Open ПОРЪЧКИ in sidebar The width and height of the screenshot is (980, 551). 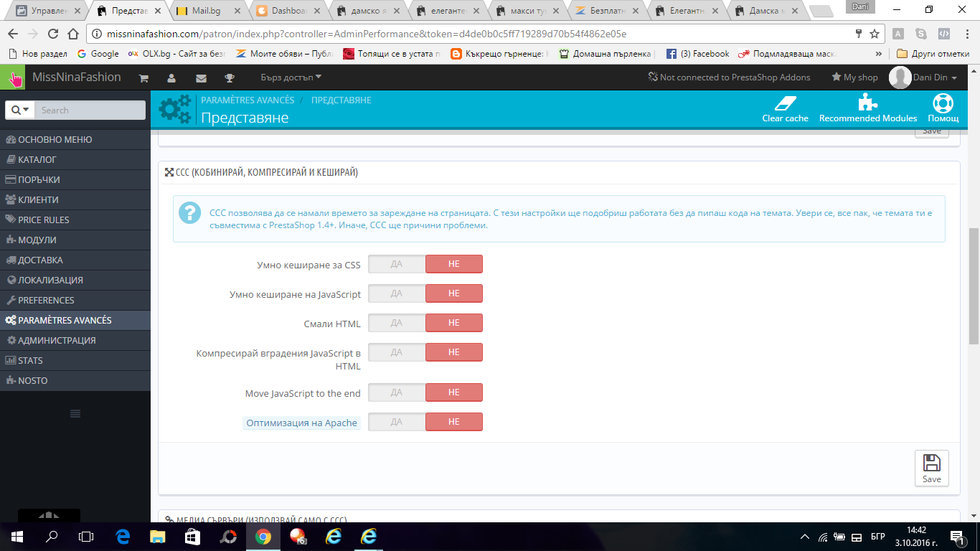pos(75,179)
